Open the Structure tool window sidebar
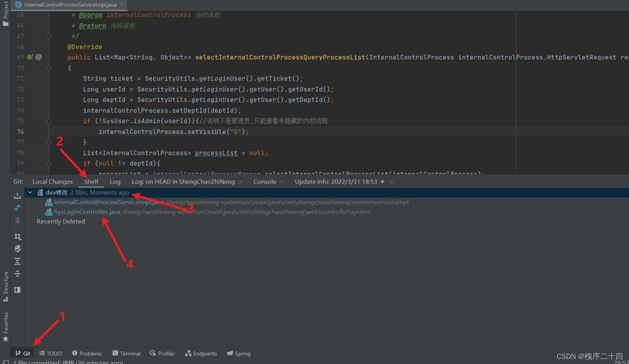 click(6, 286)
